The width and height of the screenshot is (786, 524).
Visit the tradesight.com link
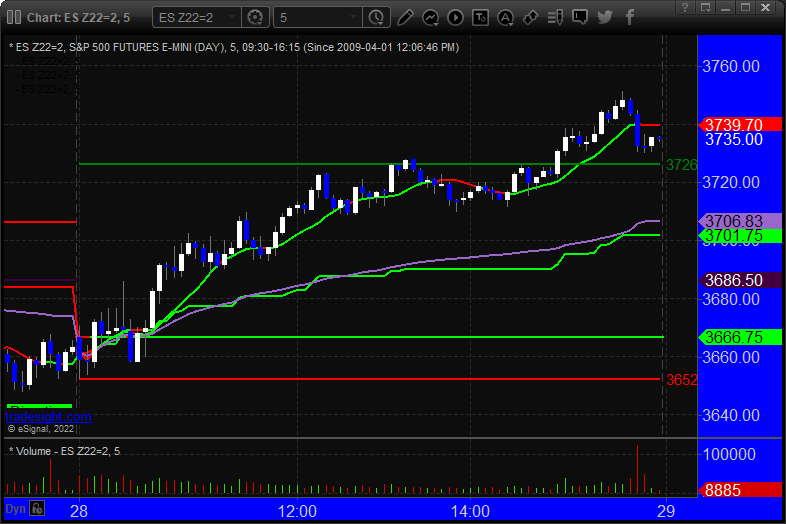(48, 417)
